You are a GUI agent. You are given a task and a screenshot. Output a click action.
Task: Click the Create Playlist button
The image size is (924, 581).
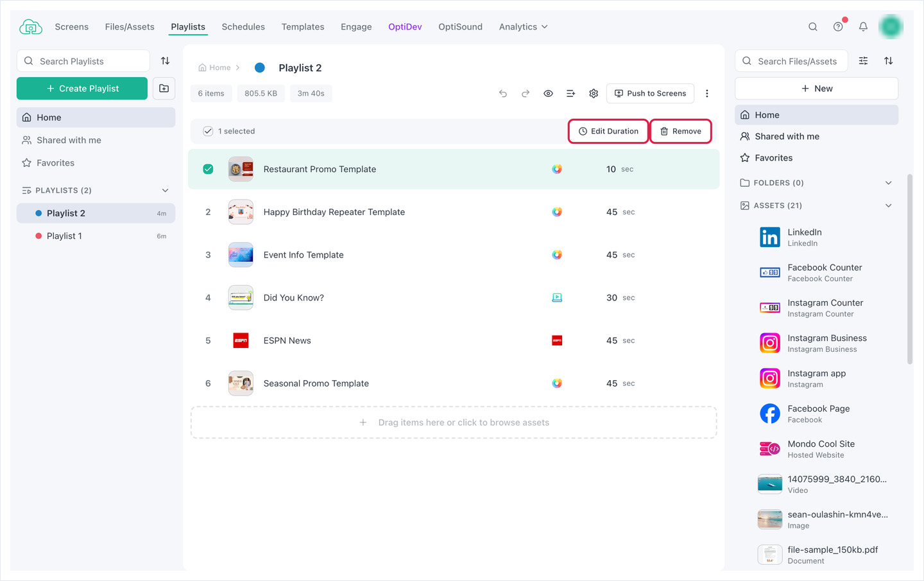pyautogui.click(x=82, y=89)
